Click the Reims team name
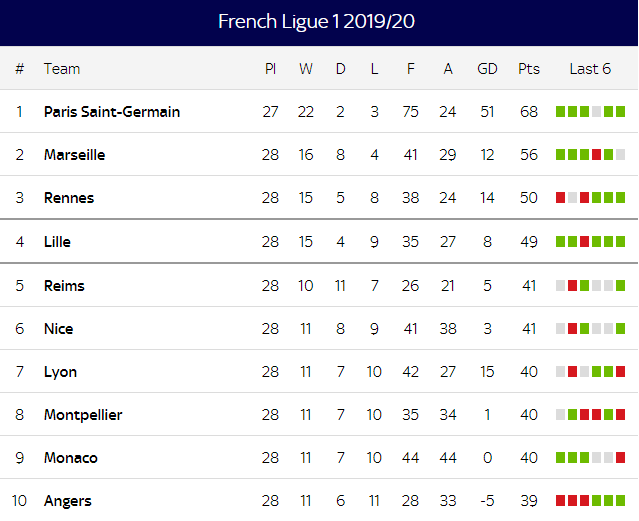This screenshot has height=521, width=639. point(64,286)
